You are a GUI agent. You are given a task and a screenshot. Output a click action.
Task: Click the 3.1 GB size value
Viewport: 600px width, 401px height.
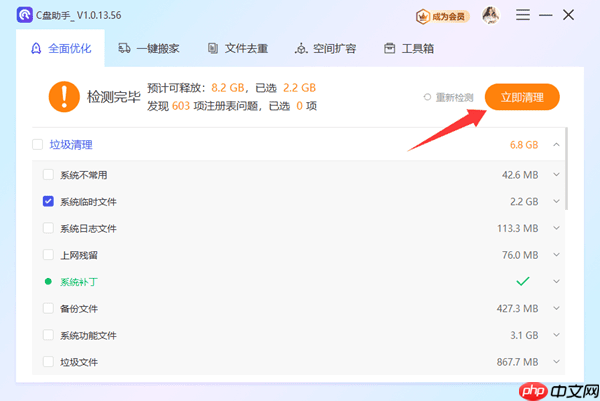point(524,335)
